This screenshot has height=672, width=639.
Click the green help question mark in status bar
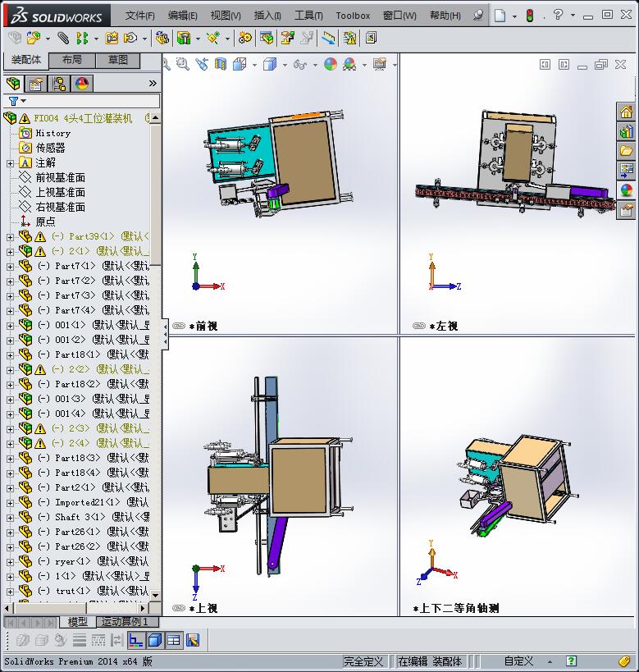click(x=571, y=661)
